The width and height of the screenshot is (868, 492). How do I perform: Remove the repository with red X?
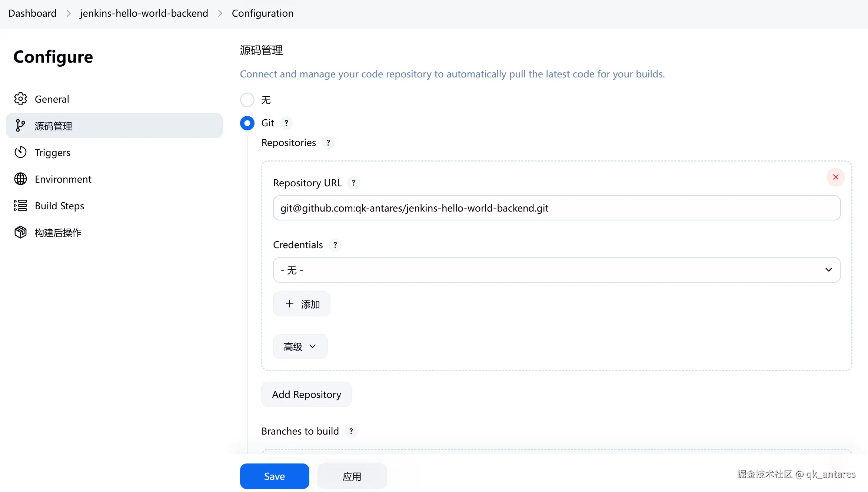pyautogui.click(x=836, y=177)
